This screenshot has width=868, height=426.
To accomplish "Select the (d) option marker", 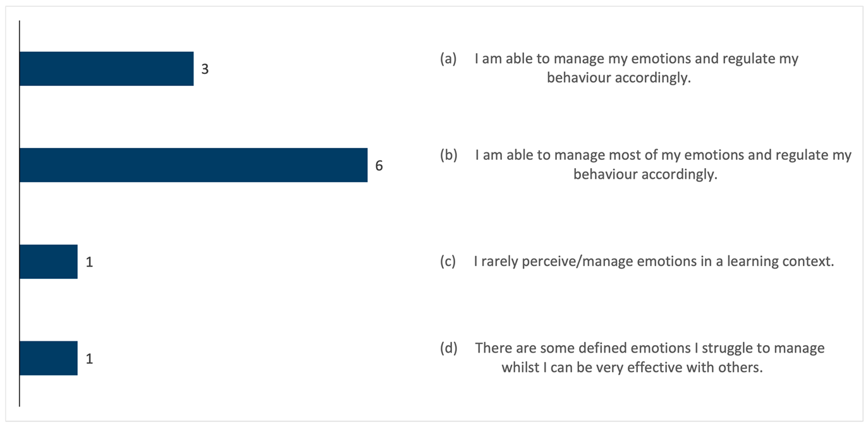I will (448, 348).
